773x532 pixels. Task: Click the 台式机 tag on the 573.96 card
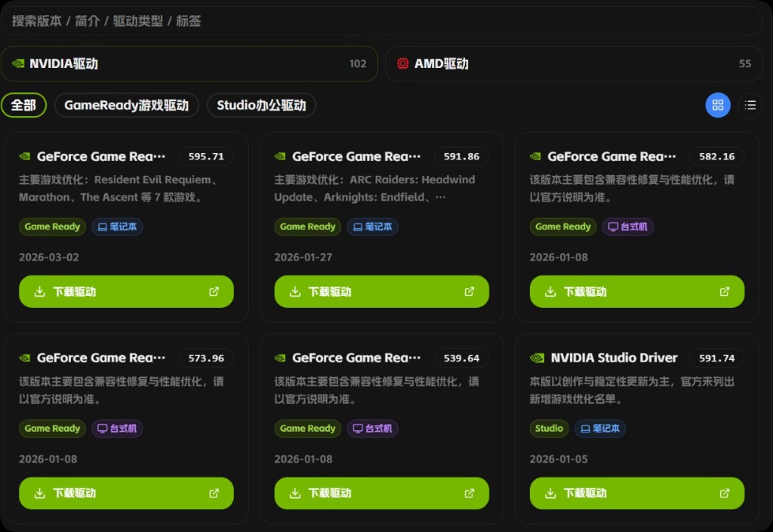(x=117, y=428)
